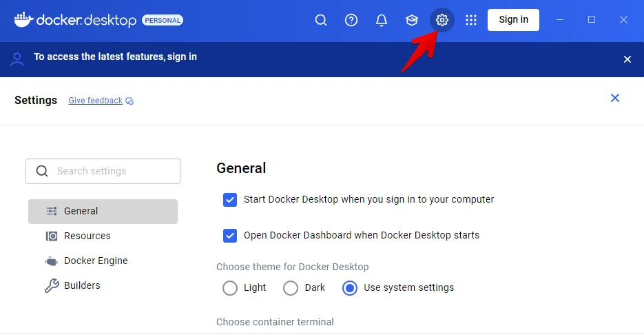Show notifications via the bell icon
This screenshot has height=335, width=644.
[382, 20]
